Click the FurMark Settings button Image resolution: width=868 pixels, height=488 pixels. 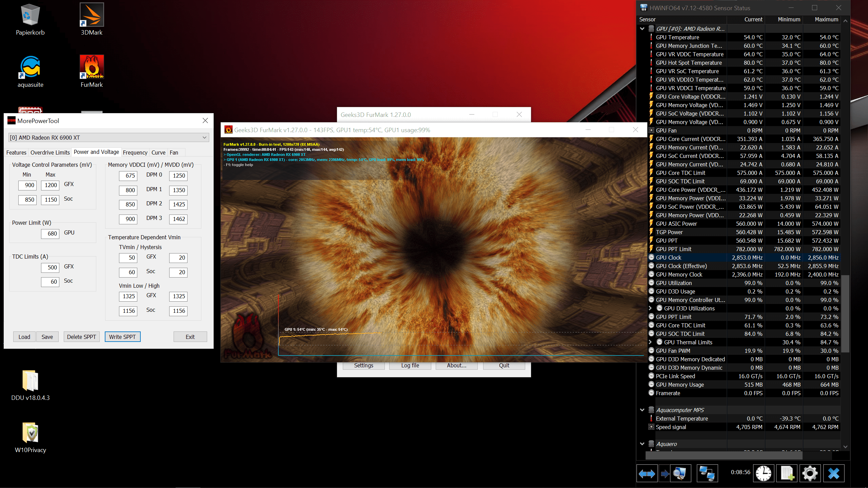pyautogui.click(x=363, y=366)
